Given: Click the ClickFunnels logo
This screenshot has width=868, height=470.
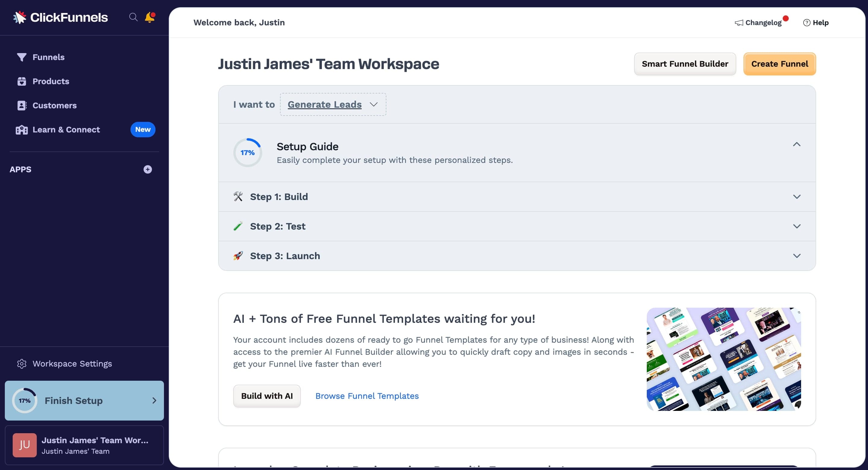Looking at the screenshot, I should (60, 17).
